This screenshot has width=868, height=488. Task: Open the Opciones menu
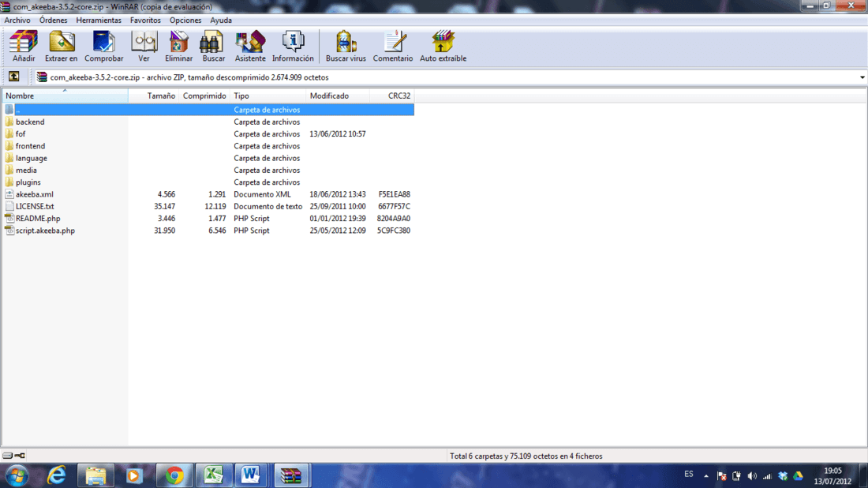[185, 21]
